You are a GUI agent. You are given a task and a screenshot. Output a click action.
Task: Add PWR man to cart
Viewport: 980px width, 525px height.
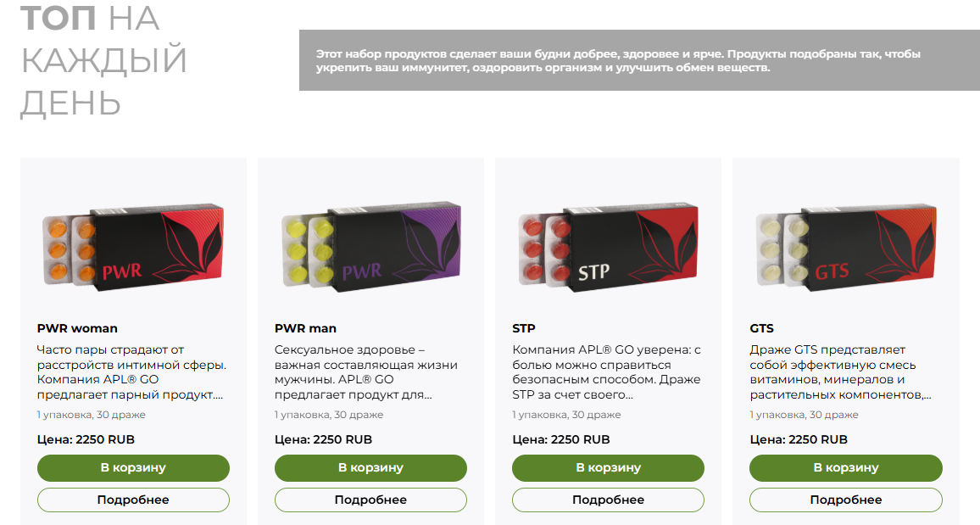pos(370,467)
